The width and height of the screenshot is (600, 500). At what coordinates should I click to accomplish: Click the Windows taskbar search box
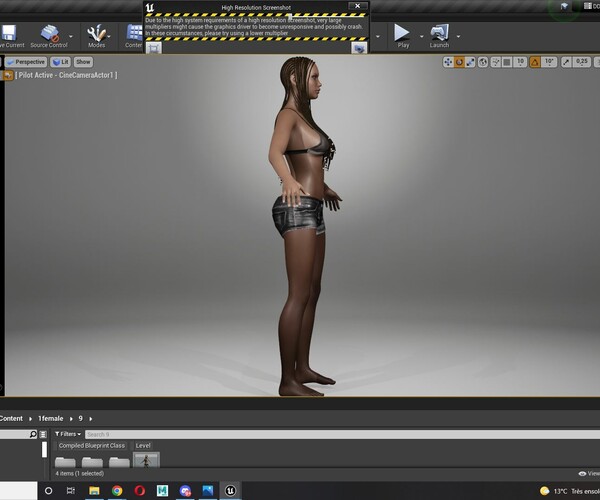pyautogui.click(x=18, y=490)
